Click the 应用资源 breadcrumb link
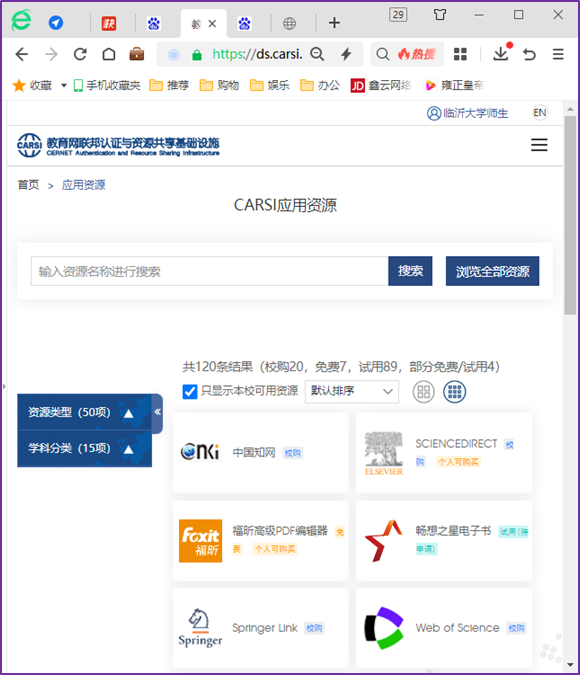Viewport: 580px width, 675px height. (84, 185)
